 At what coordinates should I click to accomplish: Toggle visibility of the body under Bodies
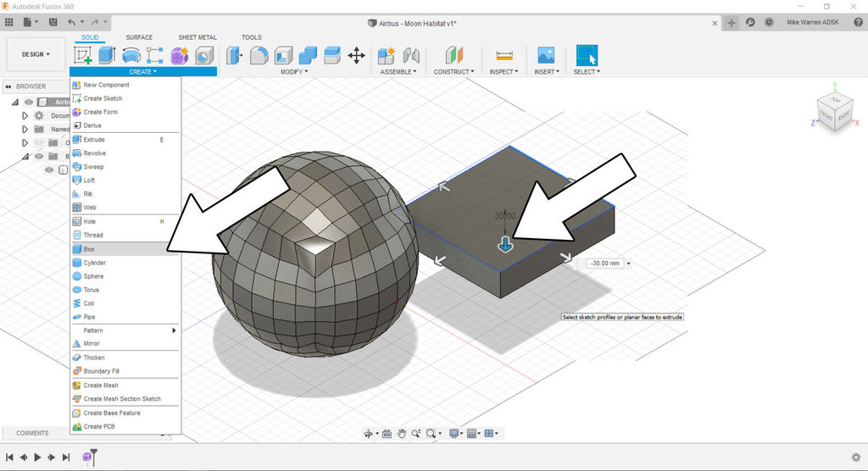(x=49, y=169)
